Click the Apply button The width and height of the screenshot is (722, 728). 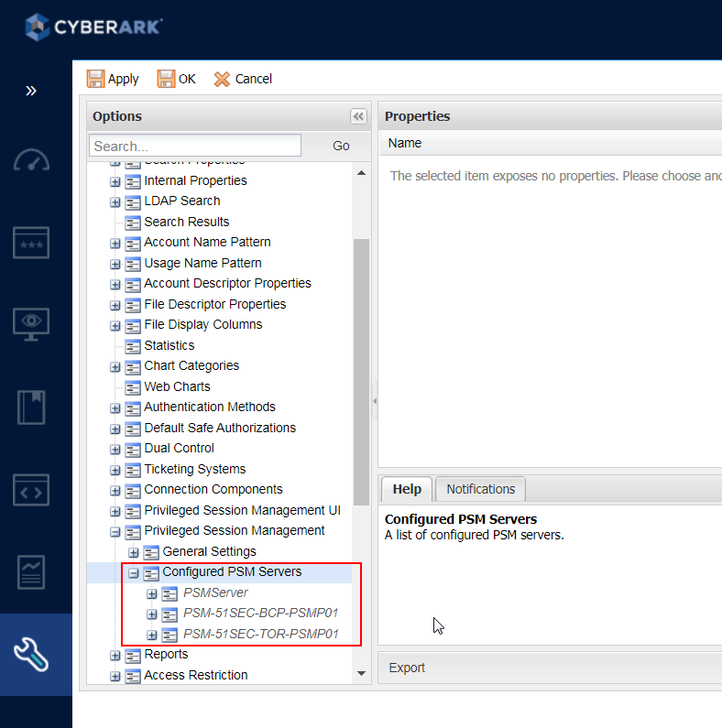click(x=113, y=79)
